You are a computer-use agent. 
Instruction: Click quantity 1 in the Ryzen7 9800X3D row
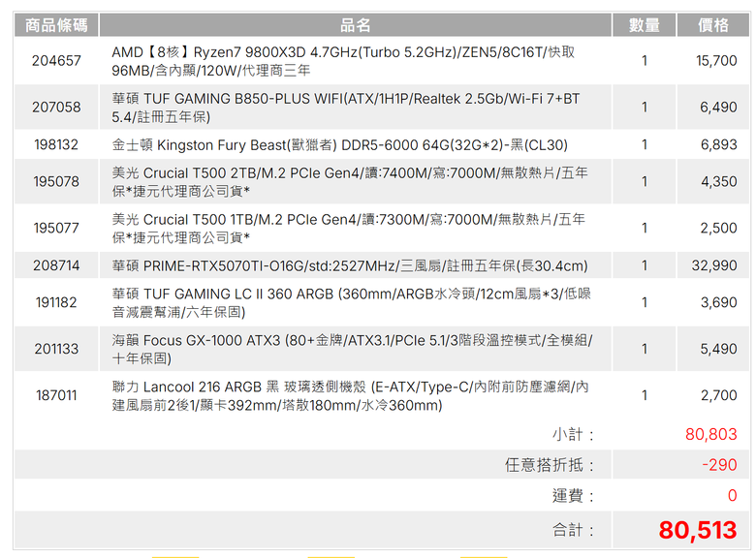coord(645,61)
